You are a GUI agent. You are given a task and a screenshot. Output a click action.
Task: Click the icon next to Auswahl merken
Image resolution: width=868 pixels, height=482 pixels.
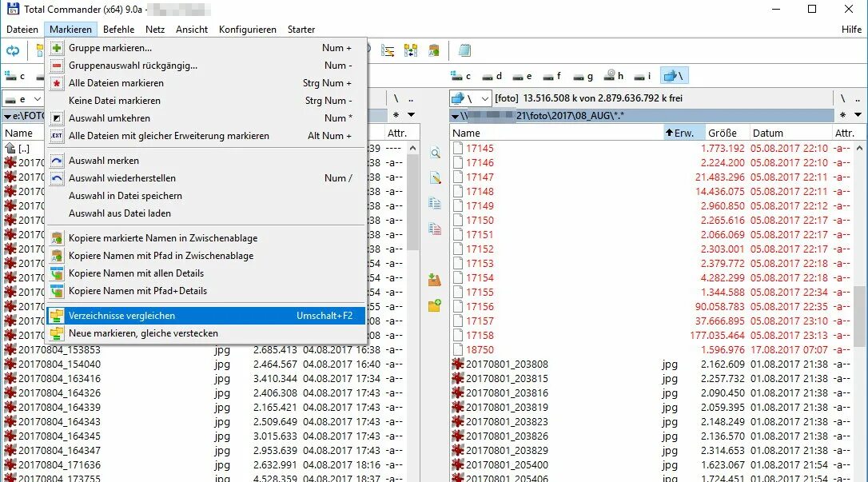(57, 161)
